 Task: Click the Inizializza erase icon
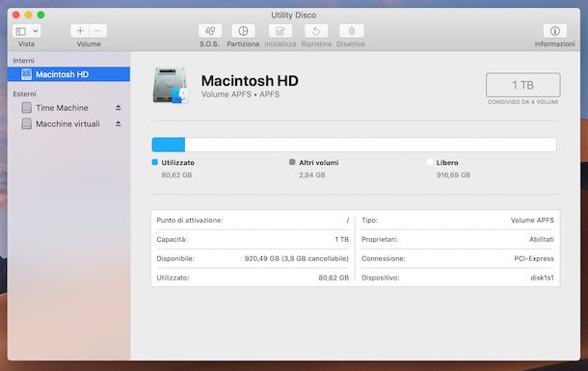click(281, 31)
